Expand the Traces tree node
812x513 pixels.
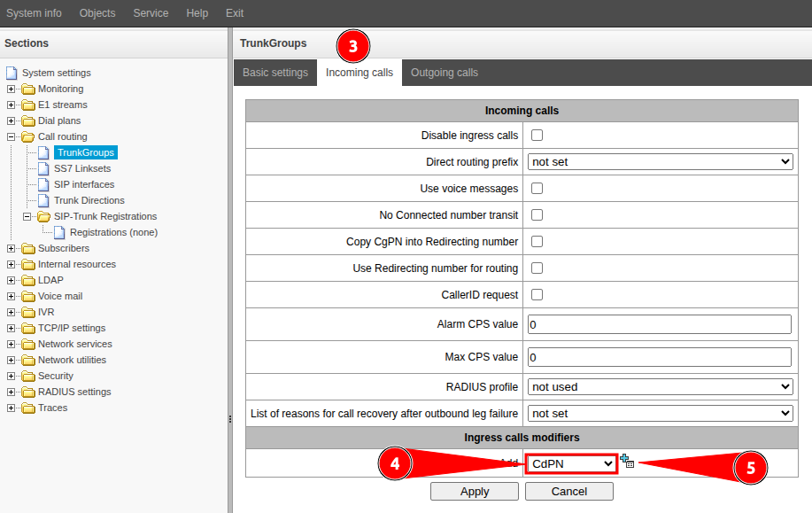click(11, 408)
